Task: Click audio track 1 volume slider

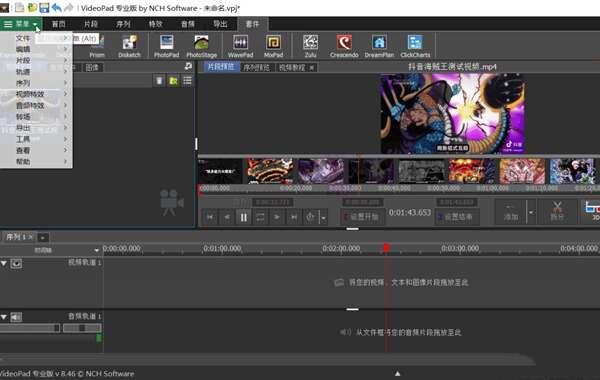Action: tap(30, 328)
